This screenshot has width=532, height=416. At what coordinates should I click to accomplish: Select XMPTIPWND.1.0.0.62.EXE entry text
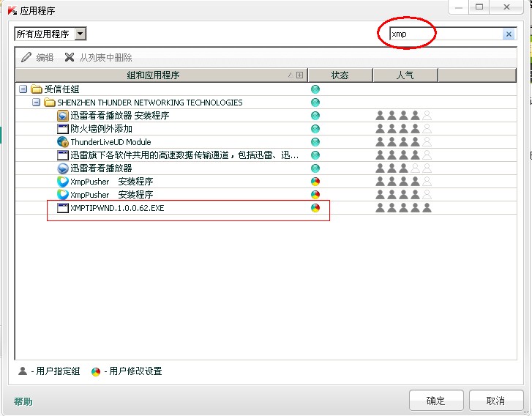pos(117,208)
